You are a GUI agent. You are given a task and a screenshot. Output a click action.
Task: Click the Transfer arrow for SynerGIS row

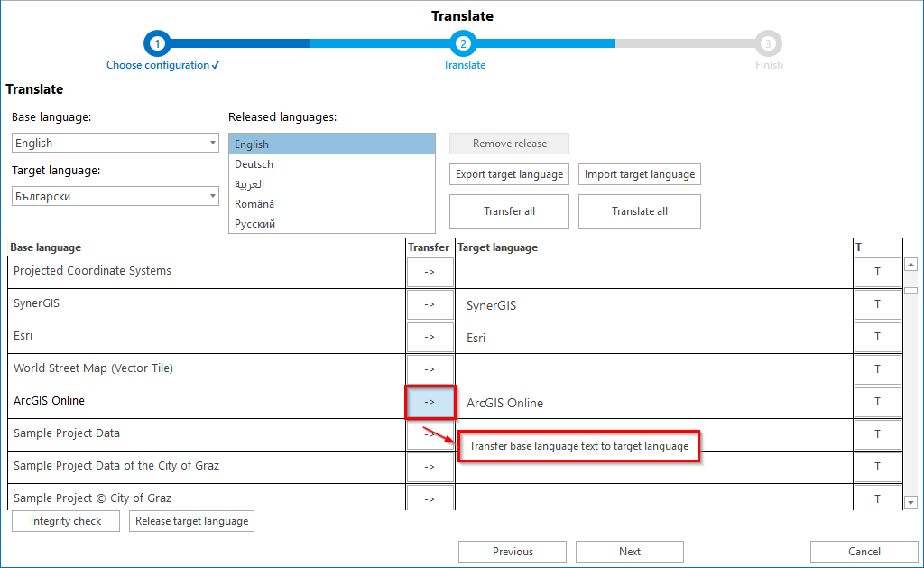(430, 304)
